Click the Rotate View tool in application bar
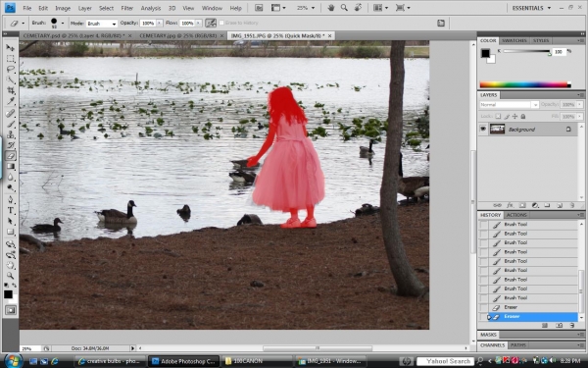Viewport: 588px width, 368px height. point(358,8)
